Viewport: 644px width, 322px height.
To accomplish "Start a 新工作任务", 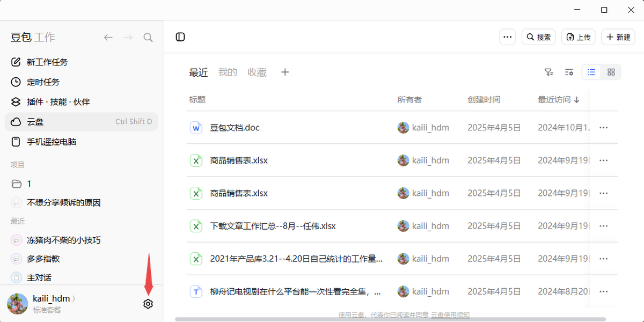I will pos(82,62).
